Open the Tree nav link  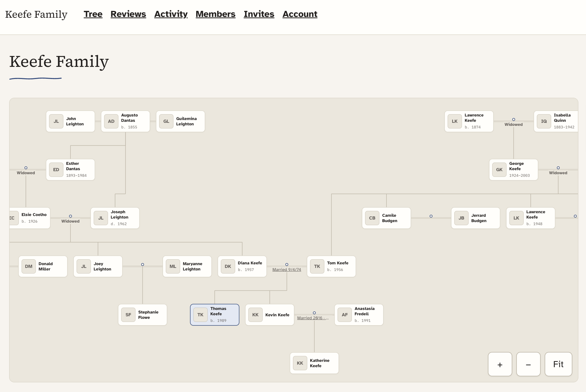[x=93, y=14]
